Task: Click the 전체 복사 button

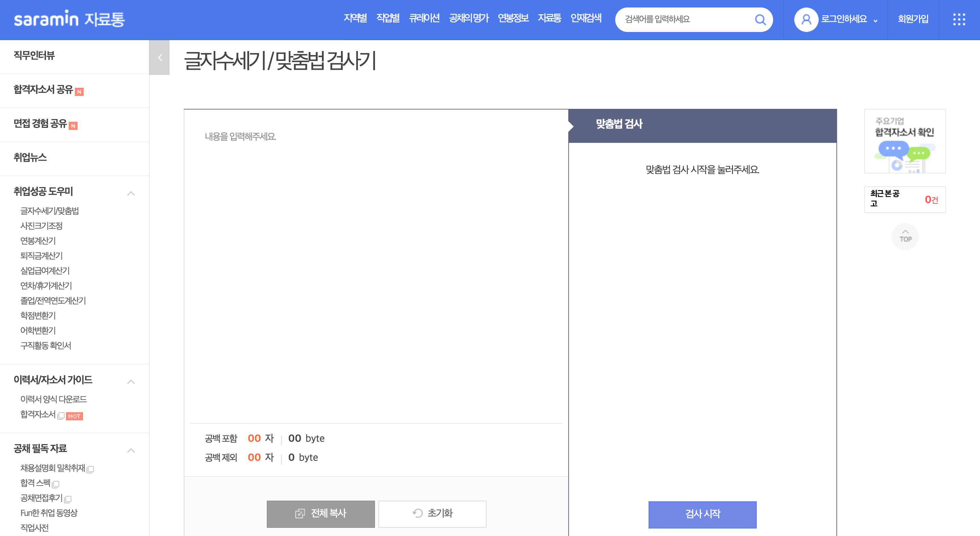Action: 320,514
